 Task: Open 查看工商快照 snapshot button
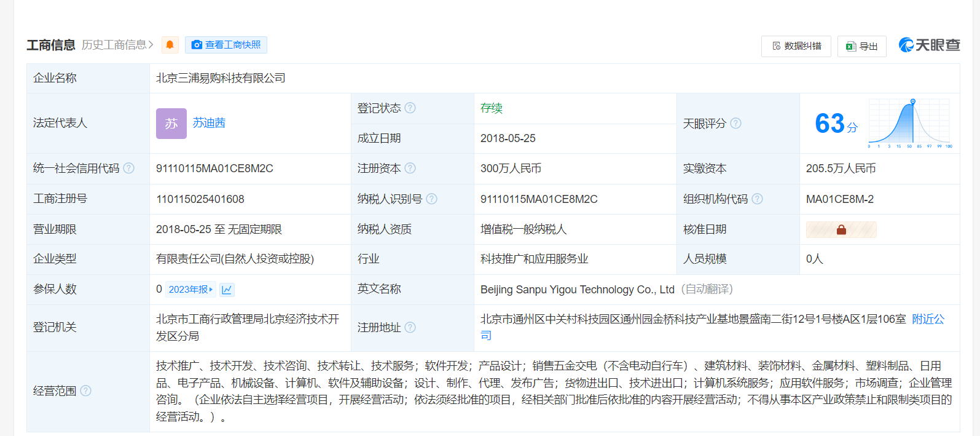coord(226,45)
